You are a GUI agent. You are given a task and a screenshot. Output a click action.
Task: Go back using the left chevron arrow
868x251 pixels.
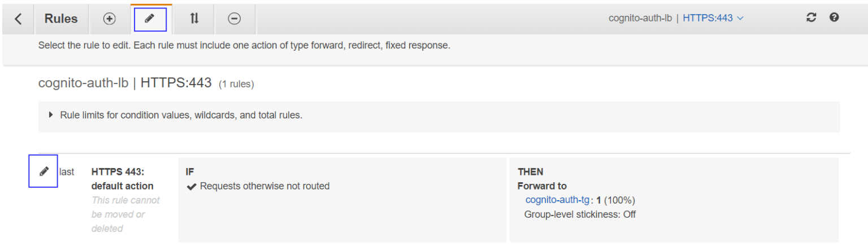(19, 19)
